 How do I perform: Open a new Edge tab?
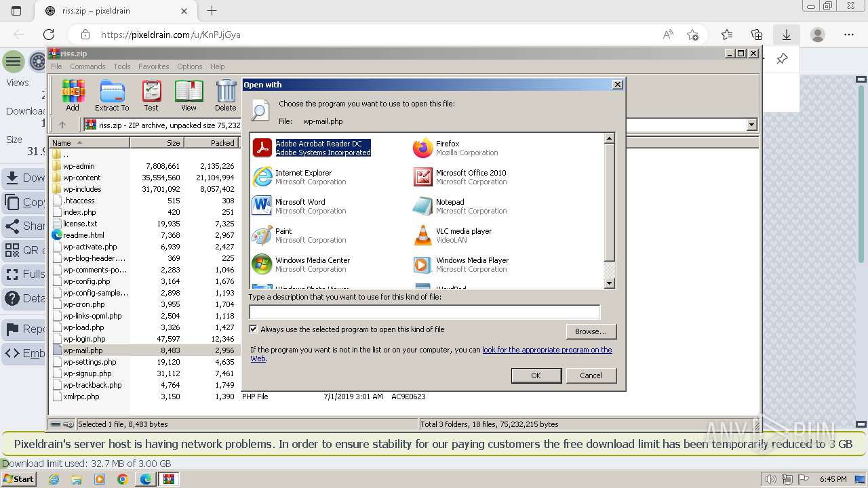click(x=212, y=11)
